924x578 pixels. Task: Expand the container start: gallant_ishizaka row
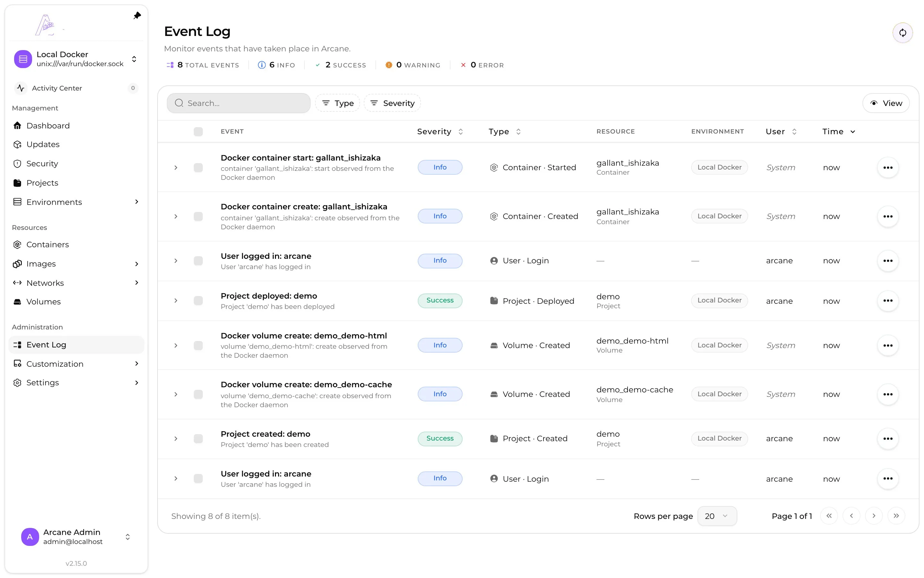[175, 167]
